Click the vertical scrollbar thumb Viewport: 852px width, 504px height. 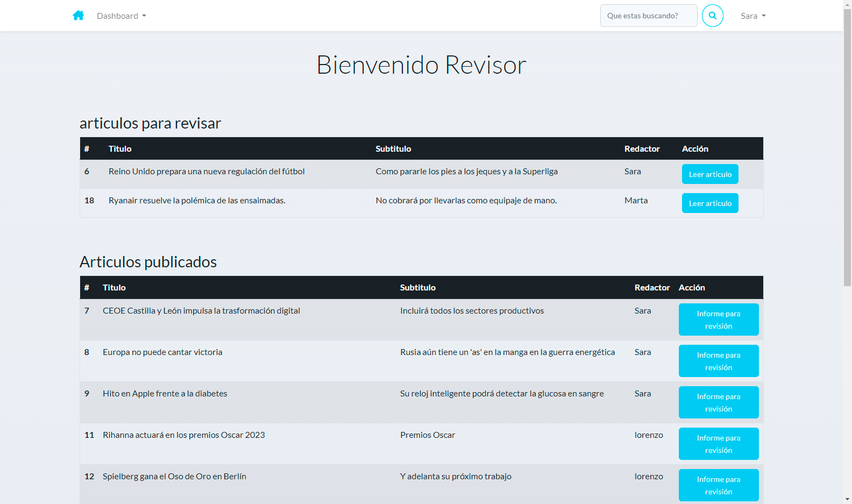click(x=847, y=145)
